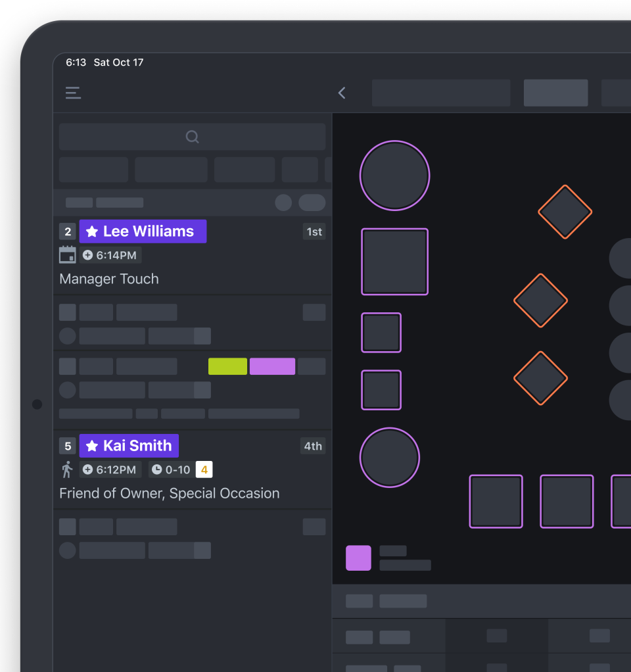The width and height of the screenshot is (631, 672).
Task: Select the Lee Williams name tag
Action: [x=143, y=231]
